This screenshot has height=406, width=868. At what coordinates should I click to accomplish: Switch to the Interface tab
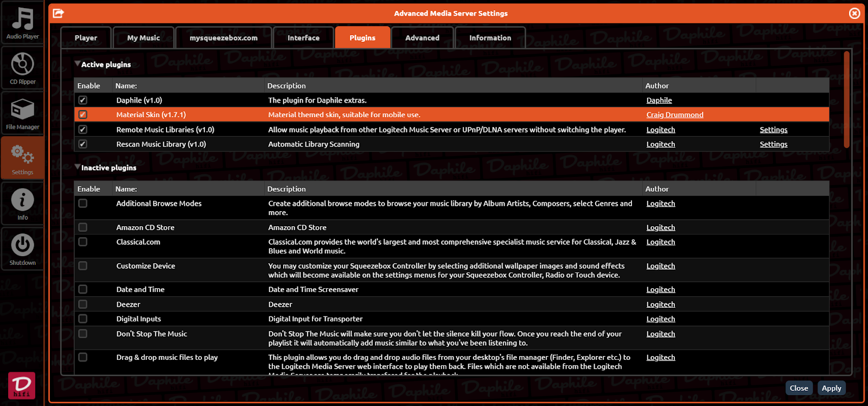303,37
